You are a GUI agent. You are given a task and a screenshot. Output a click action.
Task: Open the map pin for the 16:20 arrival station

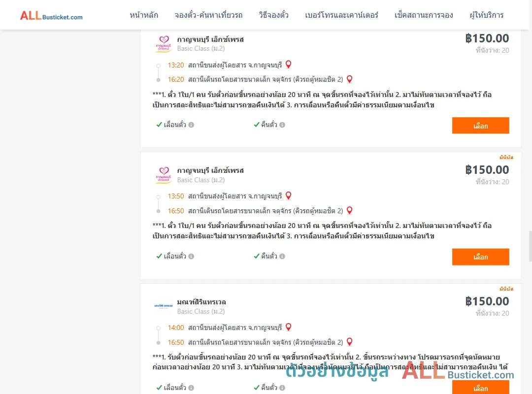pyautogui.click(x=349, y=79)
